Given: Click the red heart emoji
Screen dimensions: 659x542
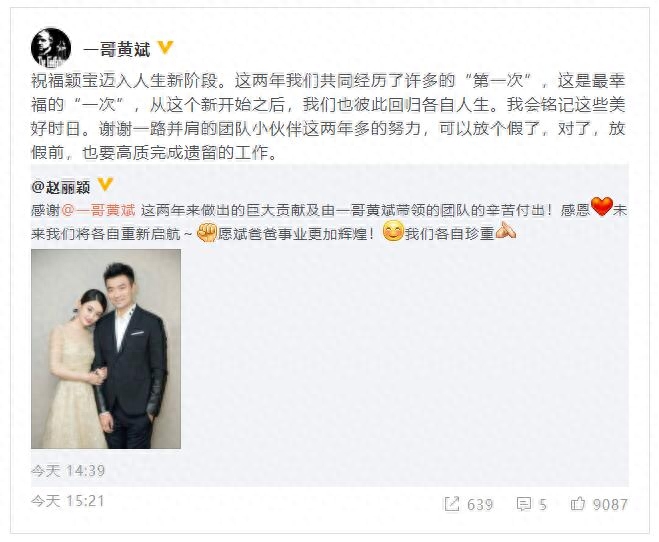Looking at the screenshot, I should [x=601, y=206].
